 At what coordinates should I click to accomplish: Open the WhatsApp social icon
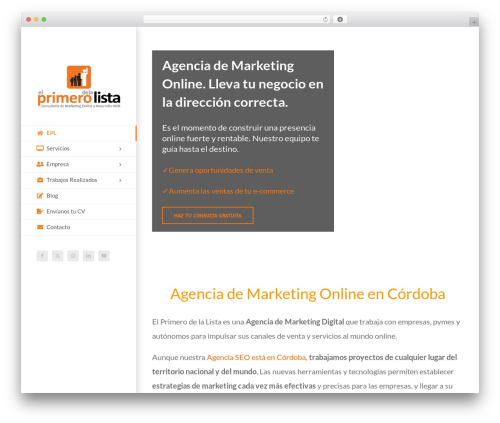click(x=73, y=256)
